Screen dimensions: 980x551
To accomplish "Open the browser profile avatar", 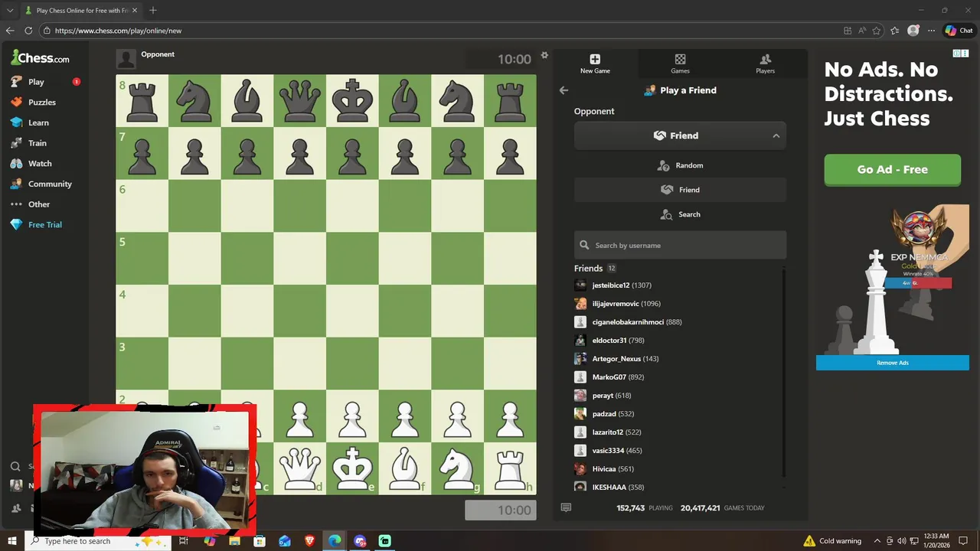I will click(913, 31).
